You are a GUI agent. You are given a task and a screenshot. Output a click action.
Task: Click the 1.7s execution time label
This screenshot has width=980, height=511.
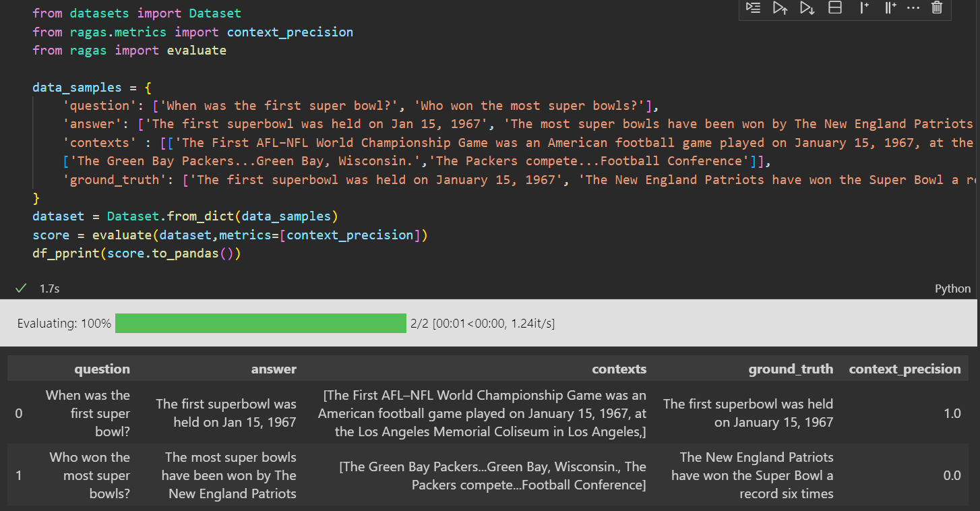coord(49,289)
